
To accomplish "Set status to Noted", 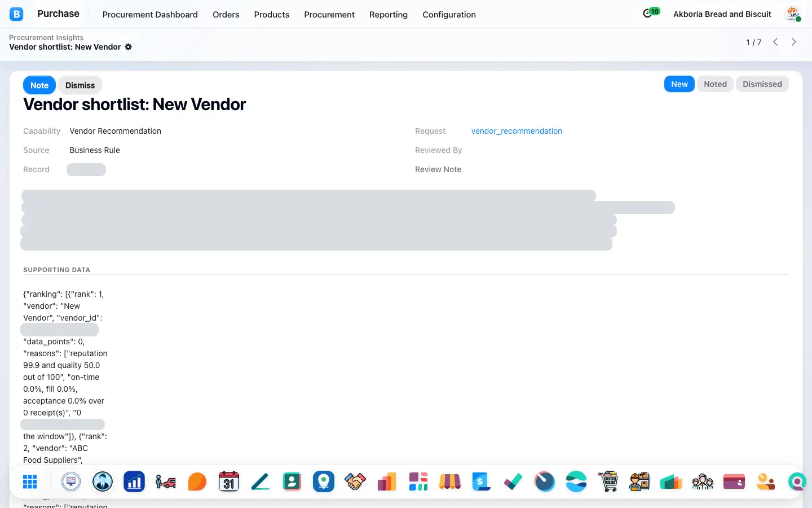I will point(715,84).
